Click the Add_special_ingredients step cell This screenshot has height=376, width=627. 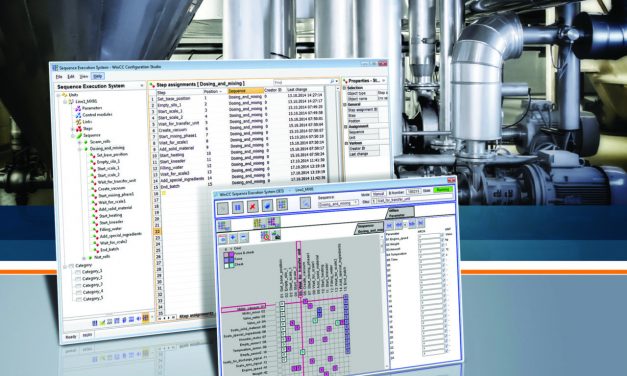182,179
